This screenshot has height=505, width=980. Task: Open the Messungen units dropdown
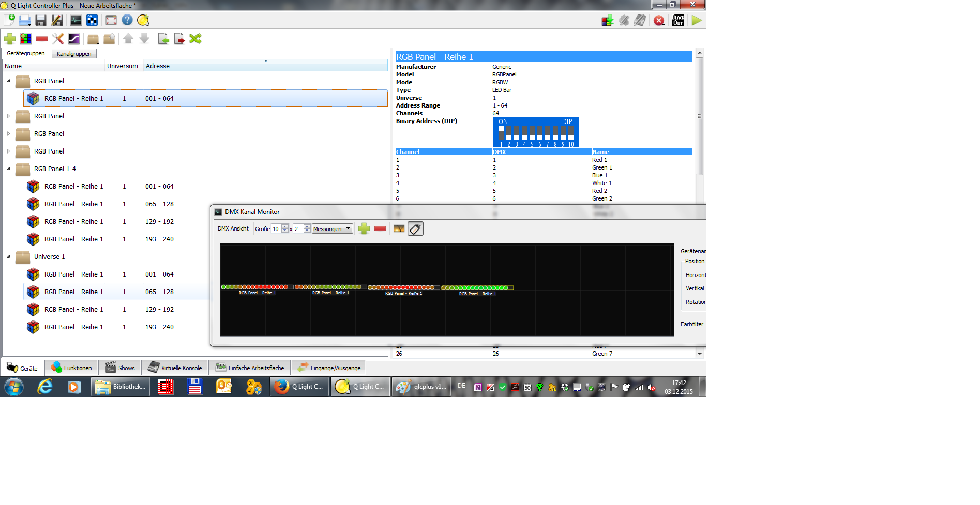point(332,229)
